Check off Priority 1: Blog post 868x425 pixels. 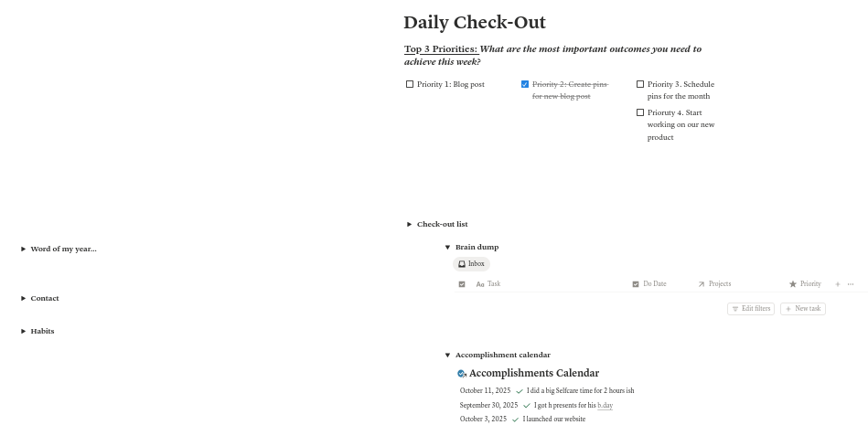410,84
